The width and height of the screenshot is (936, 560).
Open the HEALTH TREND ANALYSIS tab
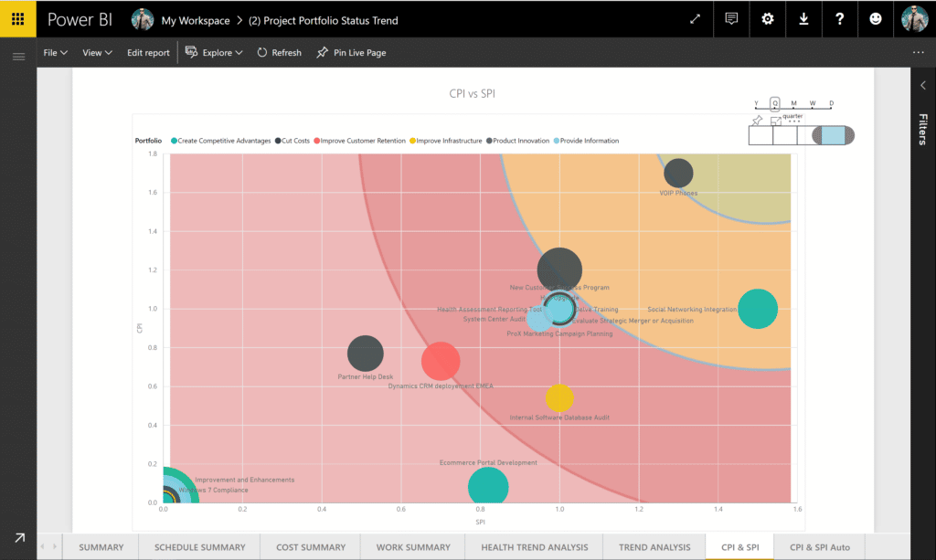(534, 547)
